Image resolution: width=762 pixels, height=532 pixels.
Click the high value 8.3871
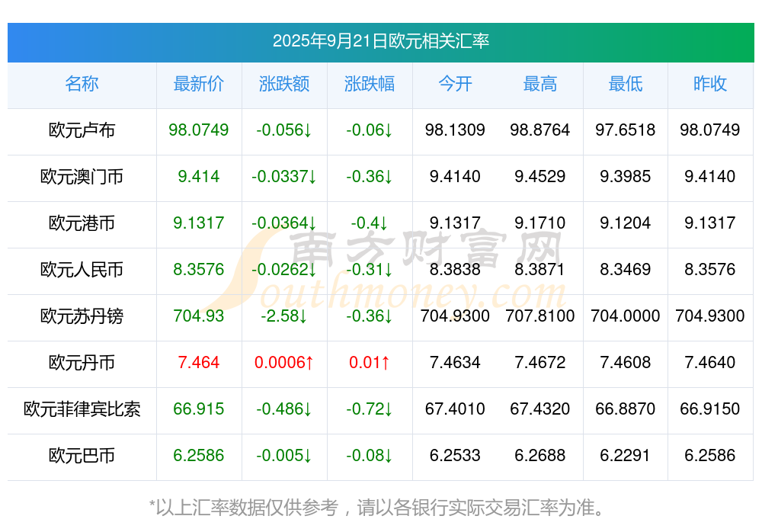point(540,269)
